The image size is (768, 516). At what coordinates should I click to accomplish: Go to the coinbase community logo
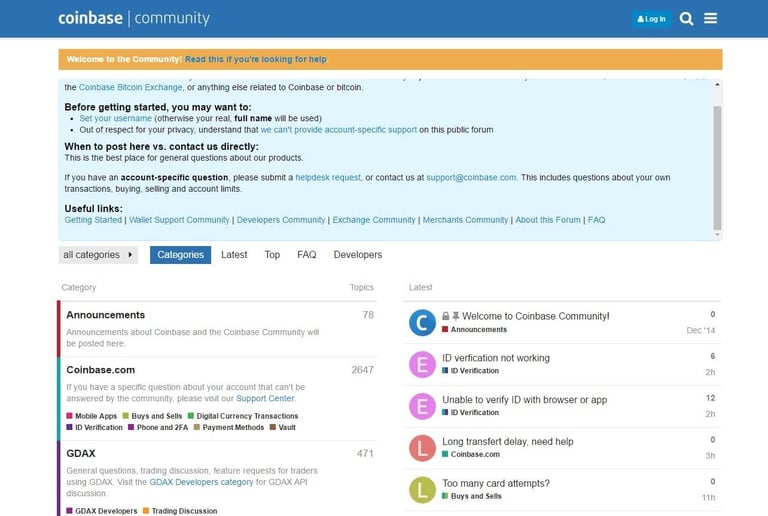(x=134, y=18)
